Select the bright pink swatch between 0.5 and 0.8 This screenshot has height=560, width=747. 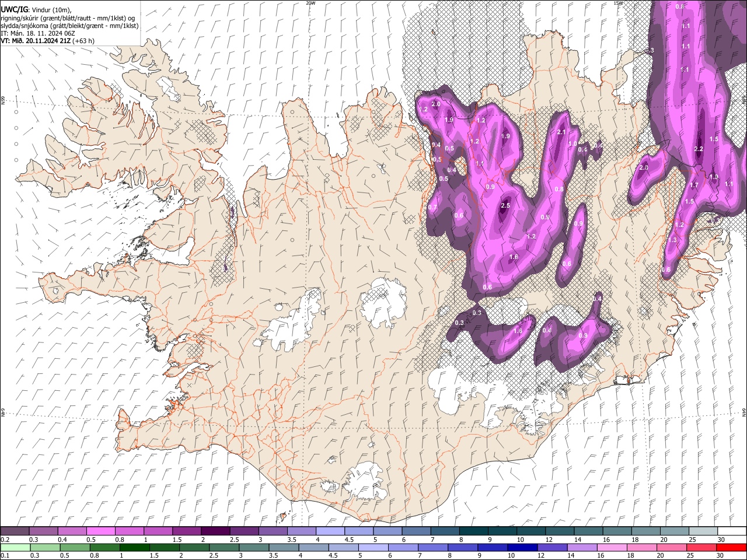(x=100, y=531)
